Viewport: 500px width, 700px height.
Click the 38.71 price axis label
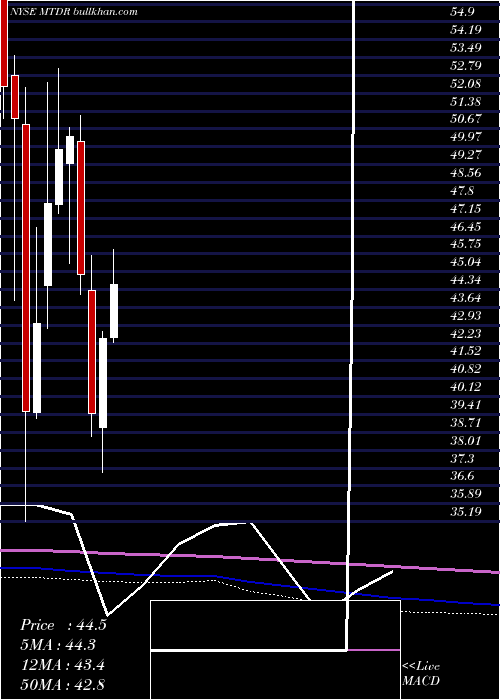466,422
